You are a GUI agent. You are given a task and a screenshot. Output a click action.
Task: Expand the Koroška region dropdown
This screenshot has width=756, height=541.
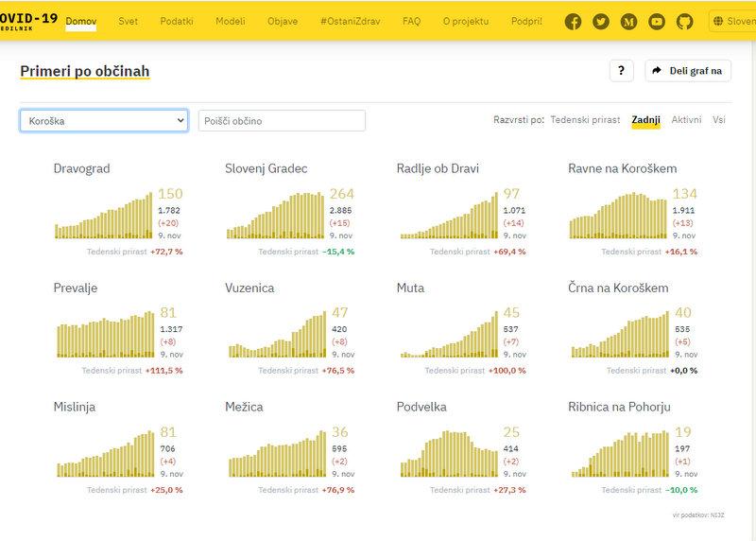[x=104, y=121]
